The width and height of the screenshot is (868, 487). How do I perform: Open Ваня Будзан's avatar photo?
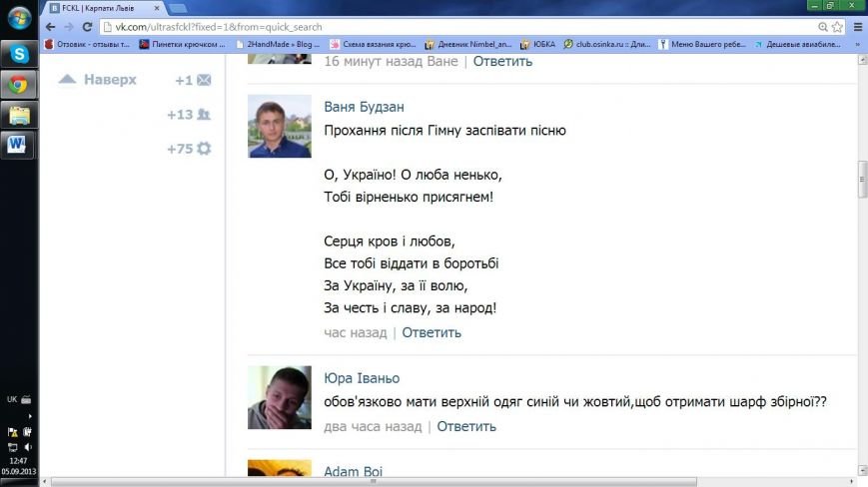point(280,126)
